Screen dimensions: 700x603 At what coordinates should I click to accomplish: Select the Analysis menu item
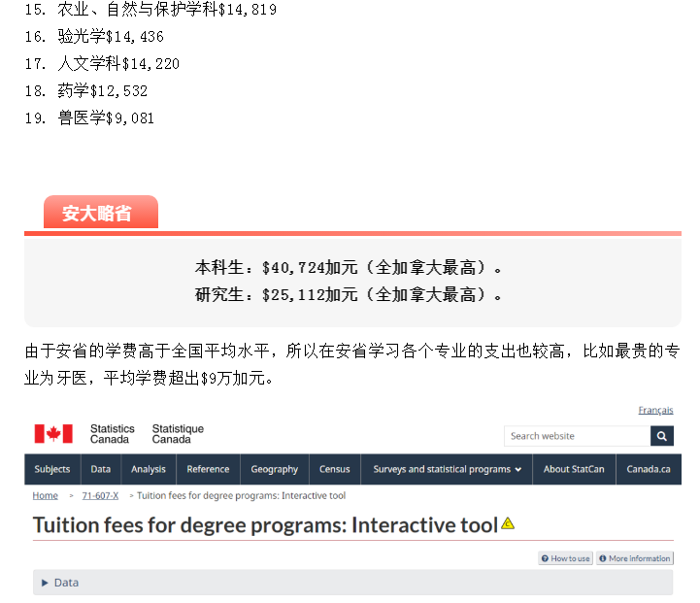click(x=149, y=469)
